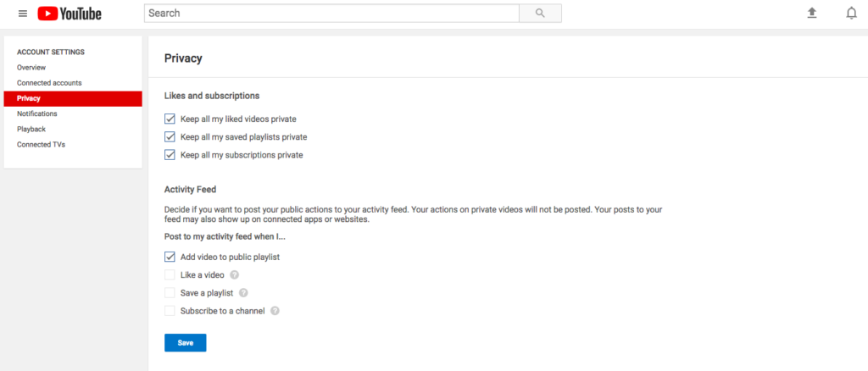
Task: Uncheck Keep all my saved playlists private
Action: [x=170, y=137]
